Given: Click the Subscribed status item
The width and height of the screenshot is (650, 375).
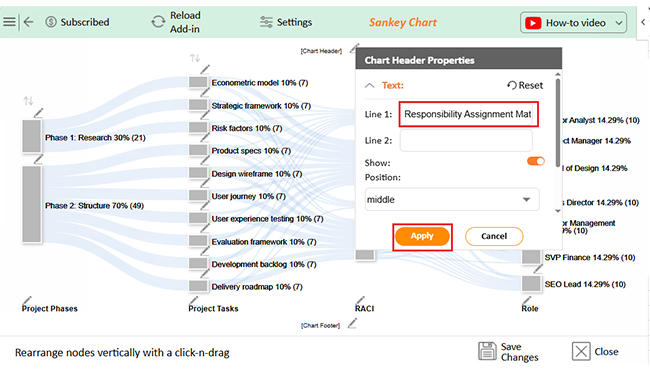Looking at the screenshot, I should coord(77,22).
